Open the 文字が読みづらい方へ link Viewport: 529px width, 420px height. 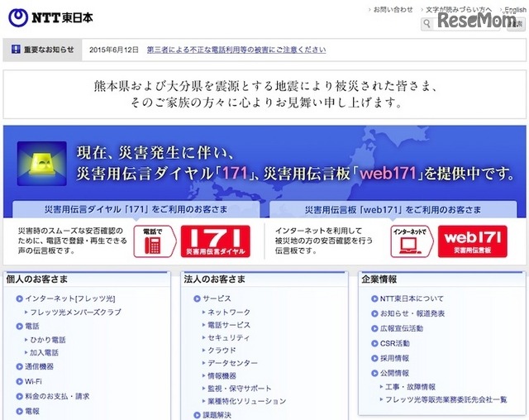click(458, 10)
